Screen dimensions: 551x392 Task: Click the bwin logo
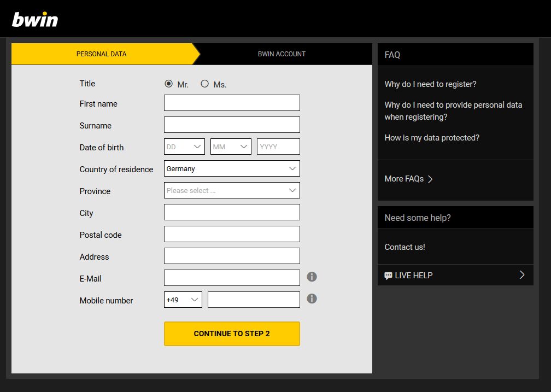point(35,20)
